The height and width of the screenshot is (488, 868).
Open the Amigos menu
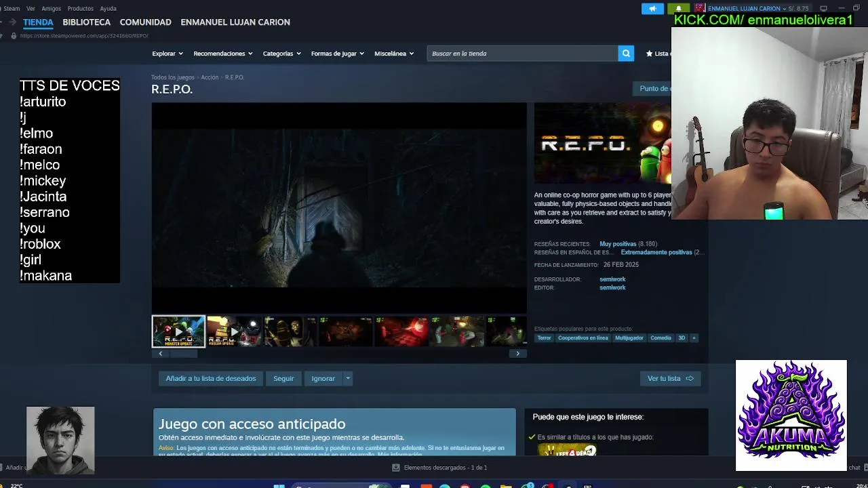(51, 9)
